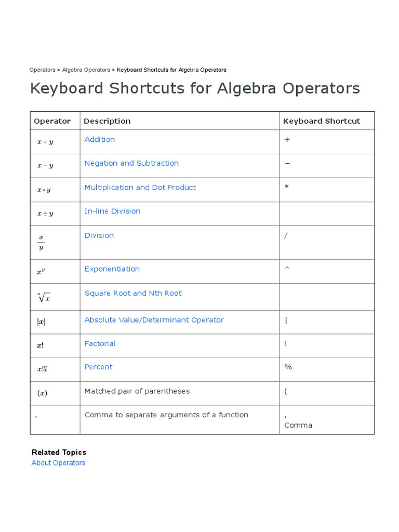
Task: Follow the Square Root and Nth Root link
Action: pyautogui.click(x=133, y=293)
